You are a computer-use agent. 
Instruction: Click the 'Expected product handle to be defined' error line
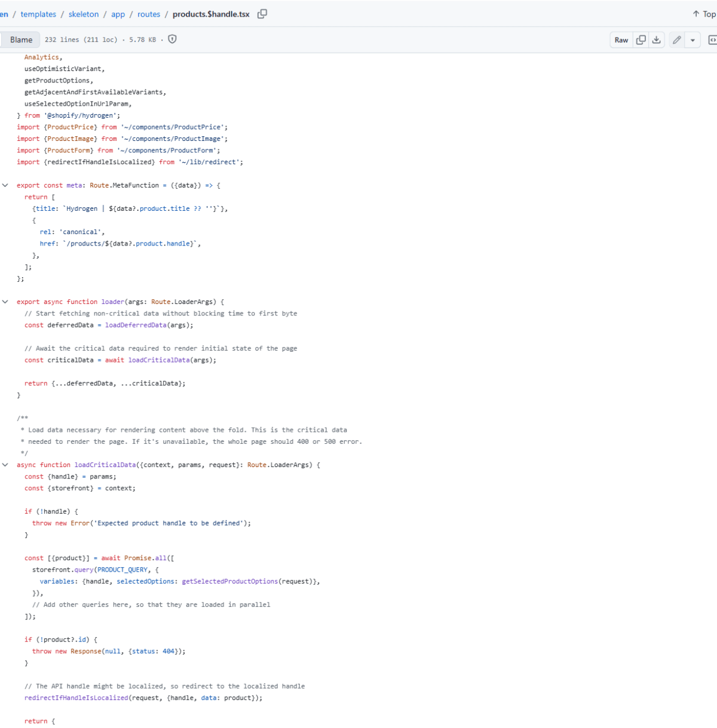[x=142, y=523]
